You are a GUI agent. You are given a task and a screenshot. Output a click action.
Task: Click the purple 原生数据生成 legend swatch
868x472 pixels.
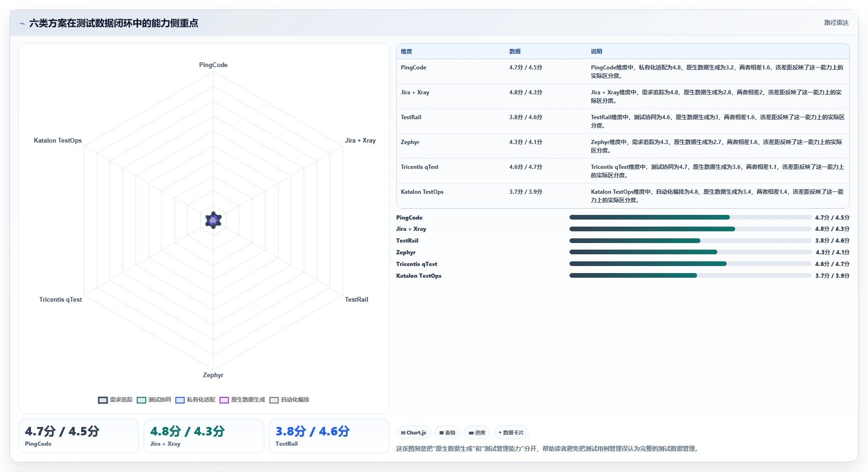[x=224, y=400]
